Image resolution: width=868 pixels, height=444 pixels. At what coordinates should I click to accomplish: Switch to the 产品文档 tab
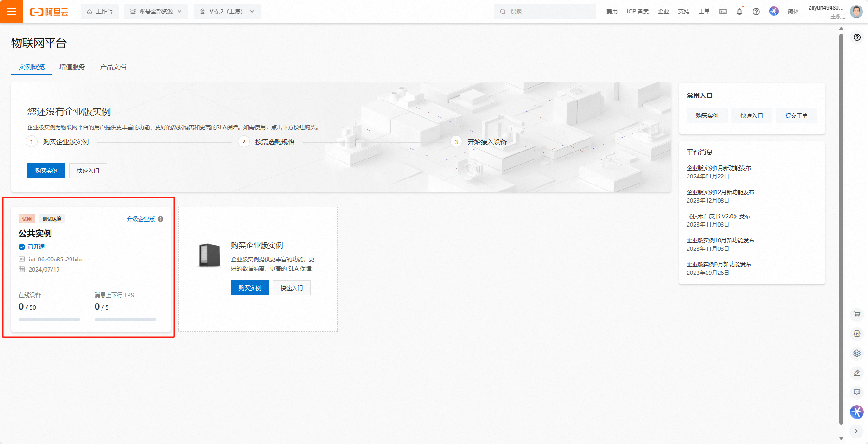pos(113,67)
